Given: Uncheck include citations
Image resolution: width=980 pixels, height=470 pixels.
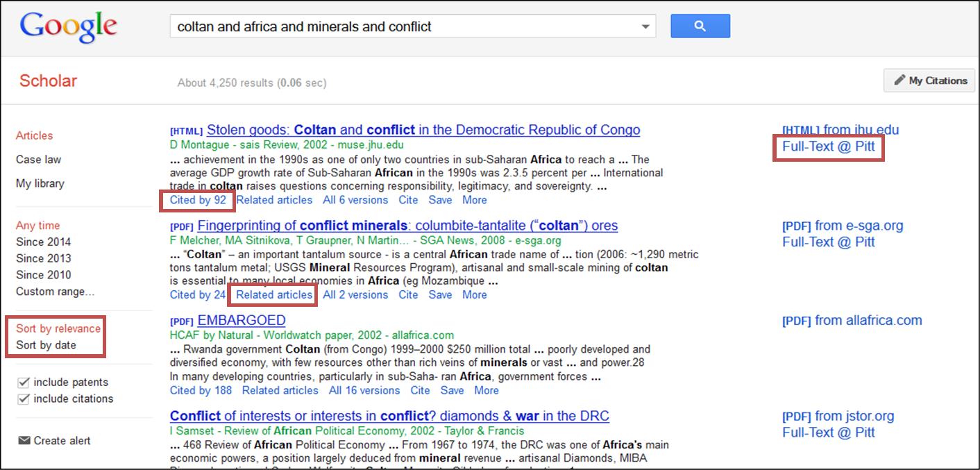Looking at the screenshot, I should [24, 398].
